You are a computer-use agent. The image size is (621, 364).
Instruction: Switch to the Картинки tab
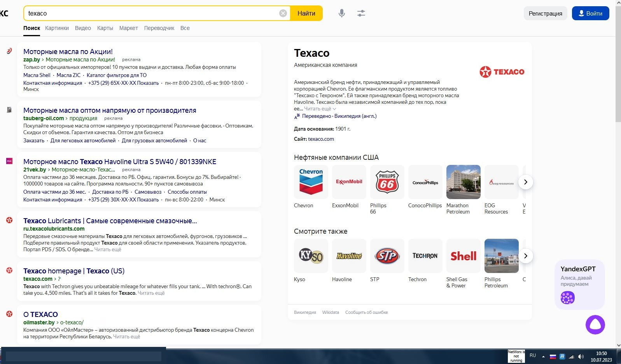[57, 28]
